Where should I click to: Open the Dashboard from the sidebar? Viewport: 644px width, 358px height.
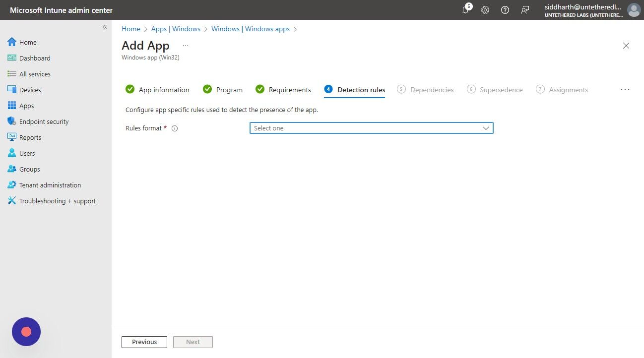[x=35, y=58]
